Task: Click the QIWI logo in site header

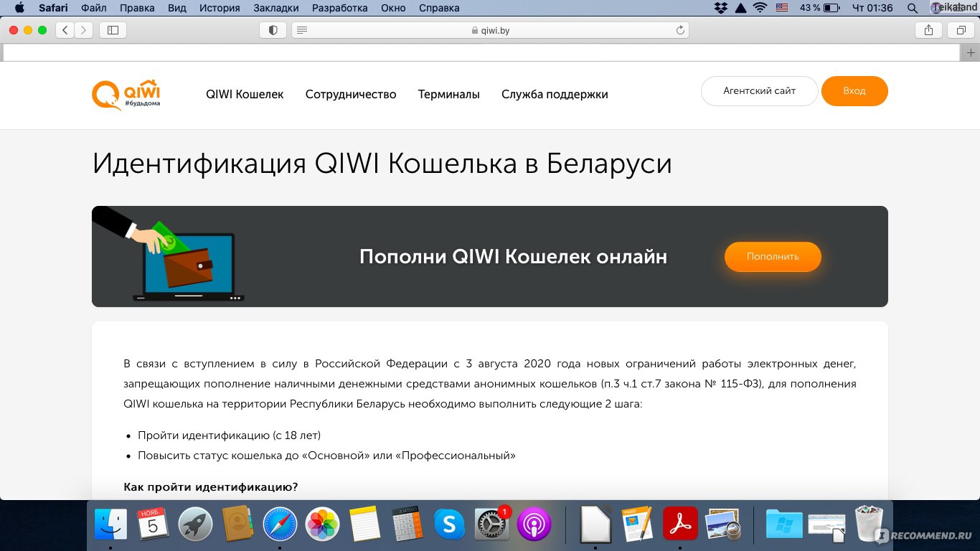Action: [126, 94]
